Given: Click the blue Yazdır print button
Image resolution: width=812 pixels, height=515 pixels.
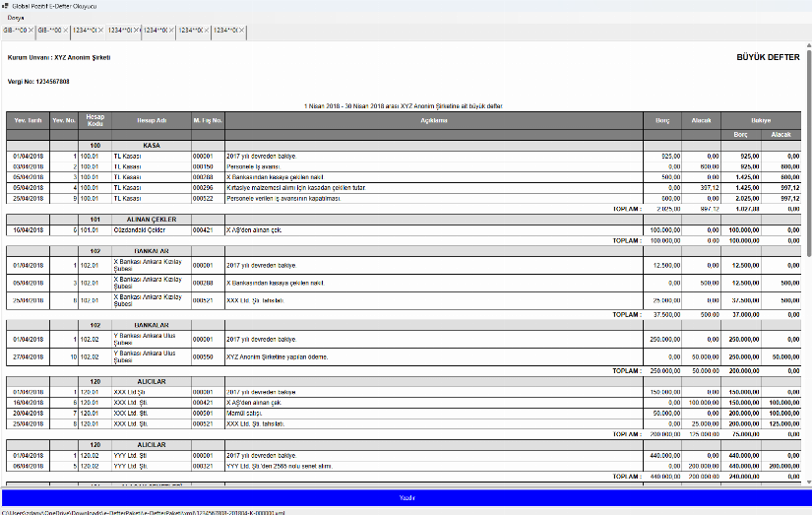Looking at the screenshot, I should (x=406, y=498).
